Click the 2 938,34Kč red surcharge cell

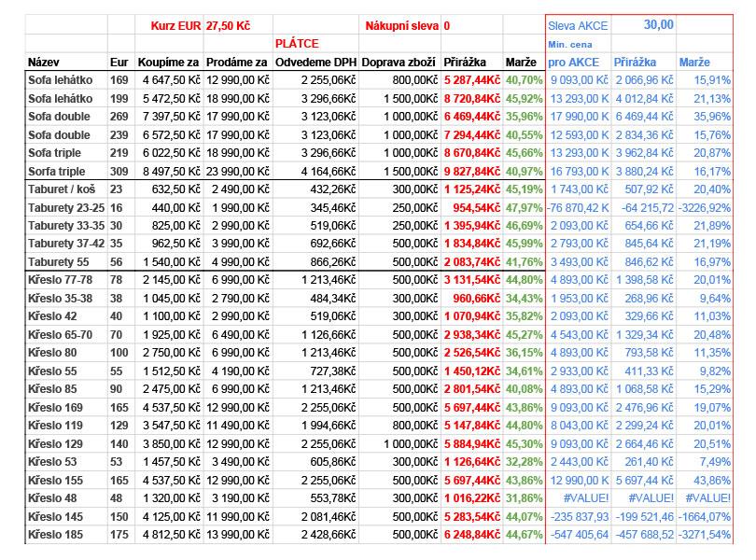472,335
